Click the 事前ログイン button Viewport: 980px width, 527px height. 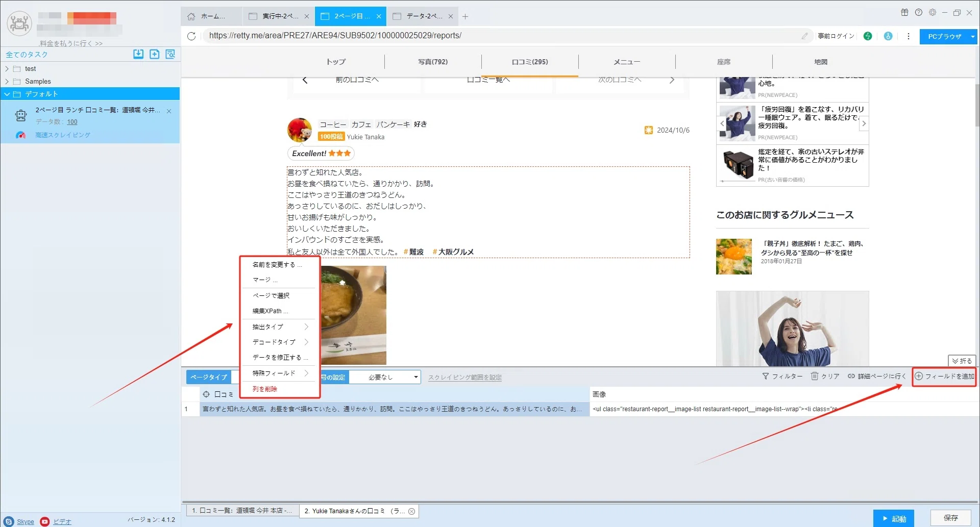coord(836,36)
